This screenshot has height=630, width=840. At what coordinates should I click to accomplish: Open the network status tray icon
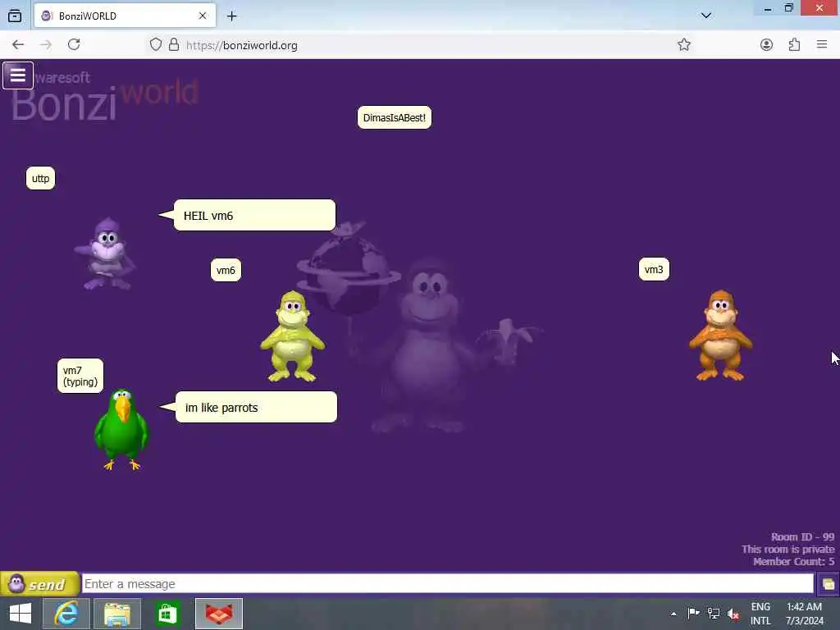pos(714,614)
